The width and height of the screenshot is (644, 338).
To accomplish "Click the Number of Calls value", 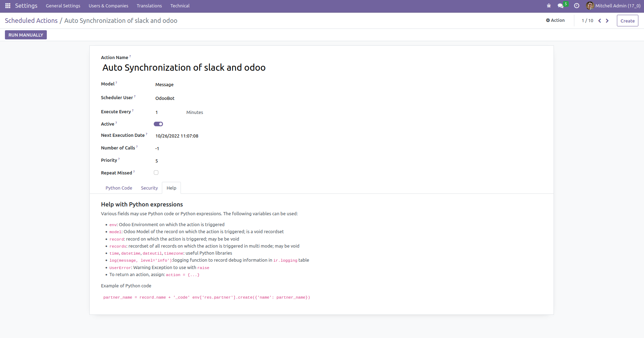I will pos(157,149).
